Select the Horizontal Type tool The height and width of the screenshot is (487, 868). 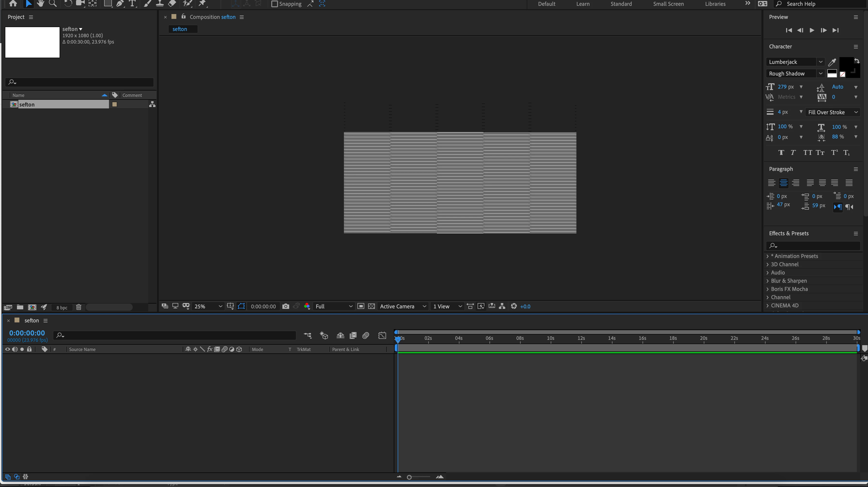132,4
